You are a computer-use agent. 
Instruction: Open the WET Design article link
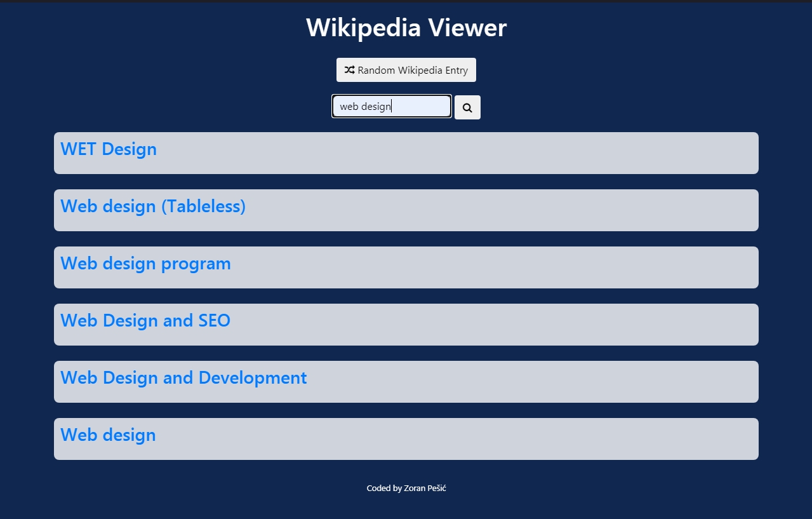click(108, 149)
